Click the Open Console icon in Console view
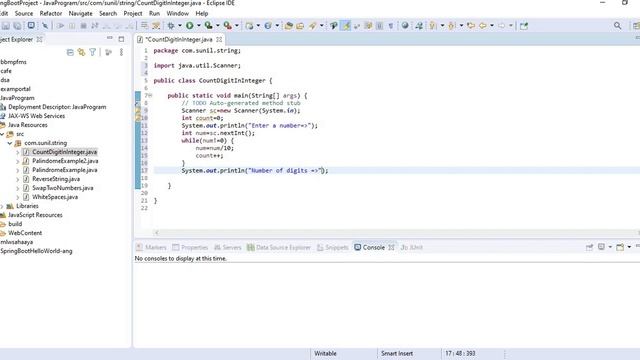The image size is (640, 360). [620, 247]
